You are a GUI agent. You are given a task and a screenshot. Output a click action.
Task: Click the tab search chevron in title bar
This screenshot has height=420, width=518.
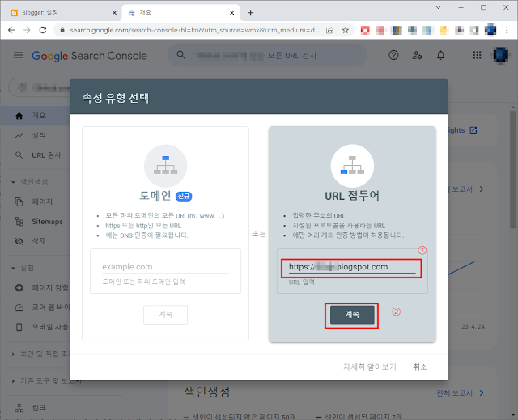click(x=439, y=7)
